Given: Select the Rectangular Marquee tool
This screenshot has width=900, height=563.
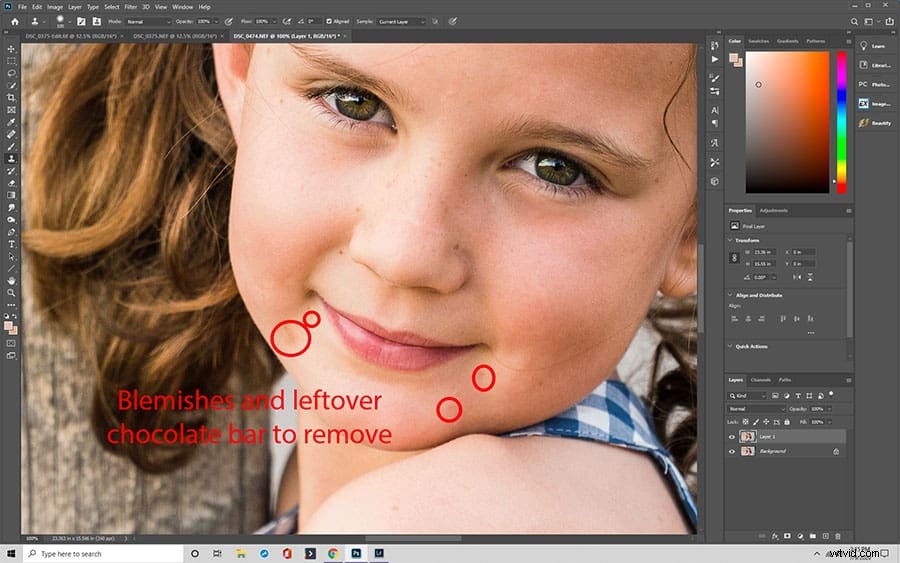Looking at the screenshot, I should (11, 61).
